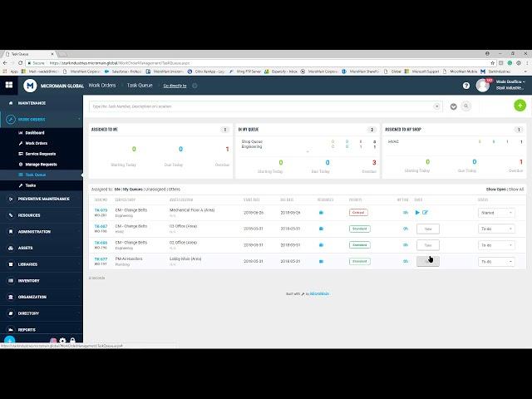Select Task Queue in sidebar

point(35,175)
